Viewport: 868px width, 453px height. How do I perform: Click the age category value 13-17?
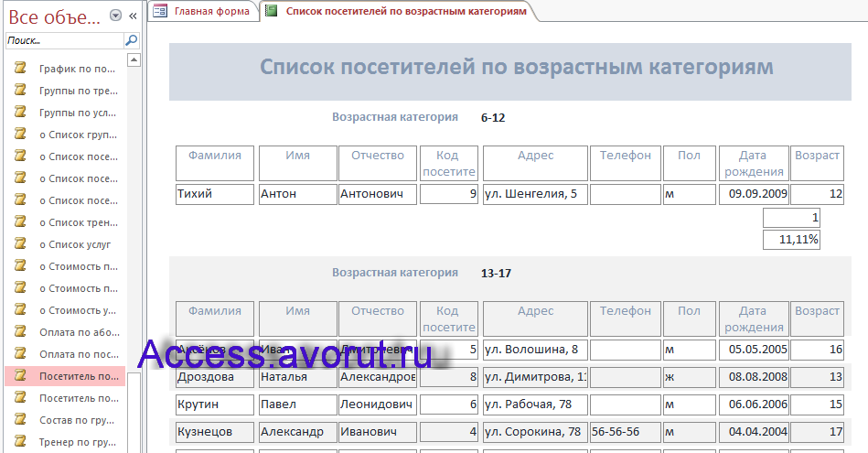pyautogui.click(x=496, y=273)
